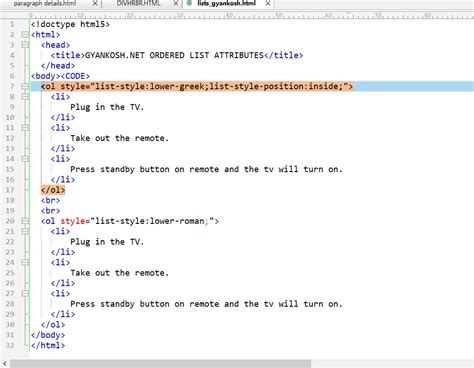Screen dimensions: 474x368
Task: Click closing li tag on line 26
Action: click(x=63, y=283)
